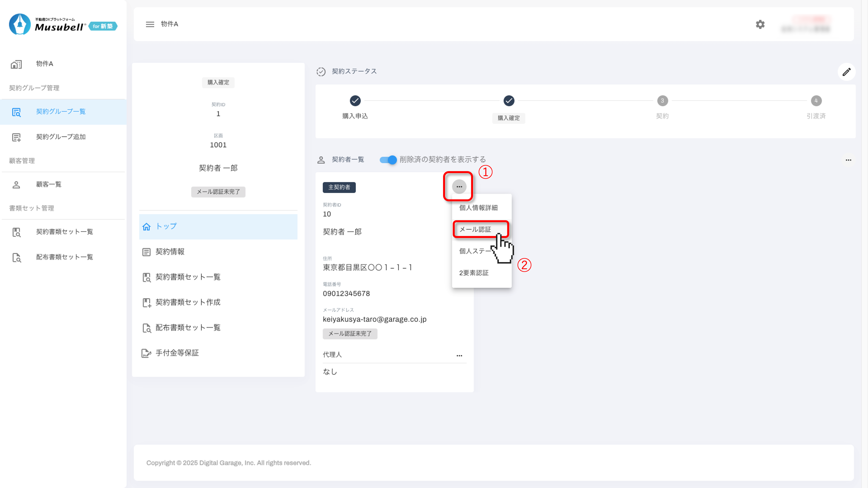The height and width of the screenshot is (488, 868).
Task: Click the 購入確定 completed step checkmark
Action: coord(508,101)
